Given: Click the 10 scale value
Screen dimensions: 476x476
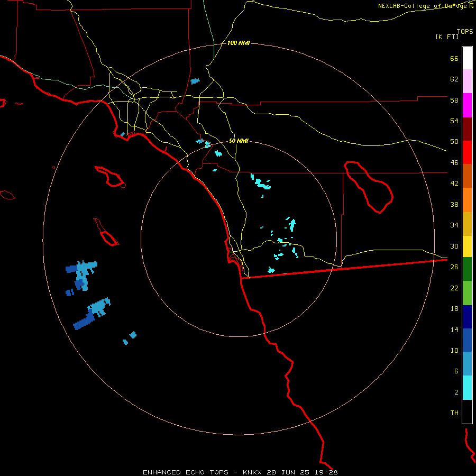Looking at the screenshot, I should (454, 350).
